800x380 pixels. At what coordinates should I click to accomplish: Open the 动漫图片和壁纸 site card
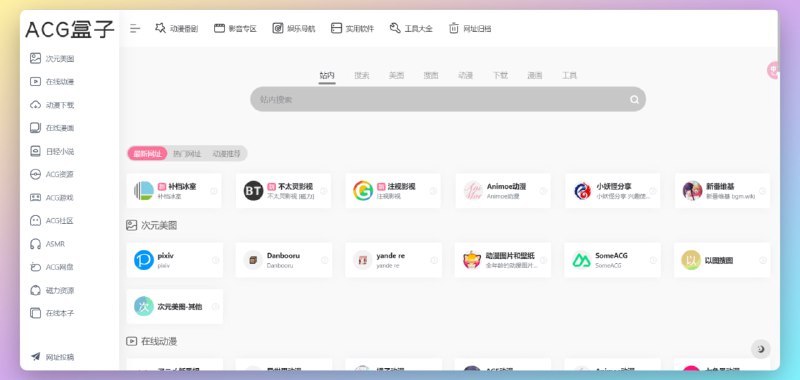[x=503, y=260]
